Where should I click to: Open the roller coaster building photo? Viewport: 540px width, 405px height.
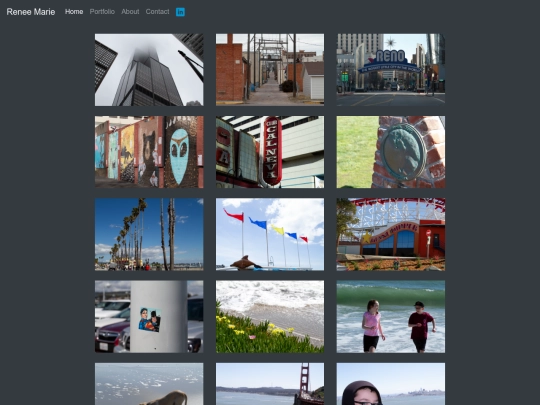tap(391, 234)
